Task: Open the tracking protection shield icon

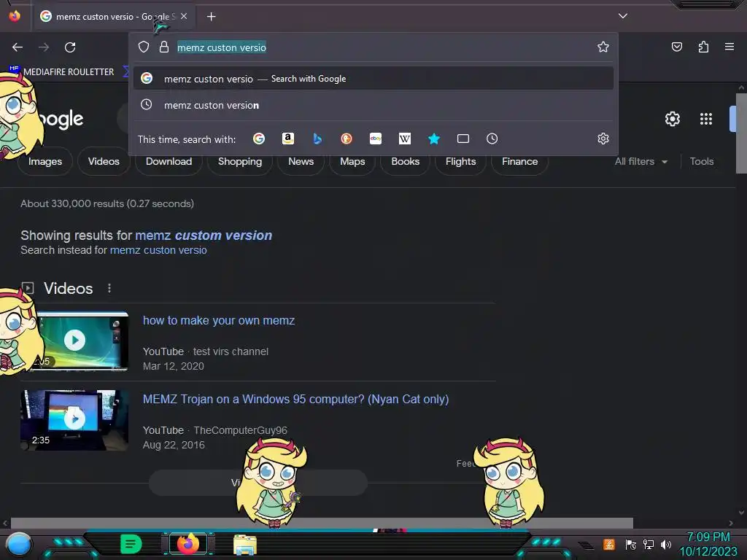Action: coord(144,47)
